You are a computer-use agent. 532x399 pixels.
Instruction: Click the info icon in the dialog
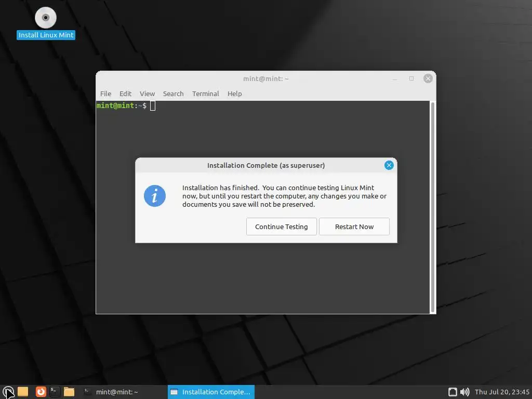pos(155,196)
